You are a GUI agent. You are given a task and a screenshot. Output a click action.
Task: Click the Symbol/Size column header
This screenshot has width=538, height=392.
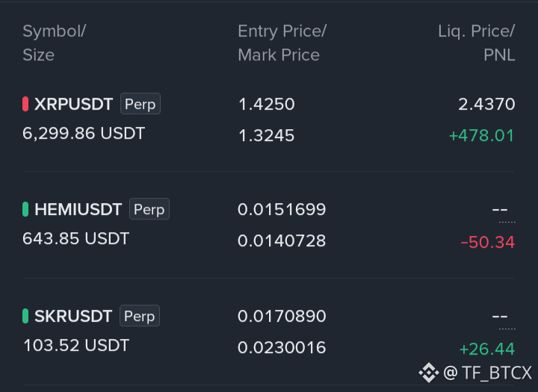55,43
